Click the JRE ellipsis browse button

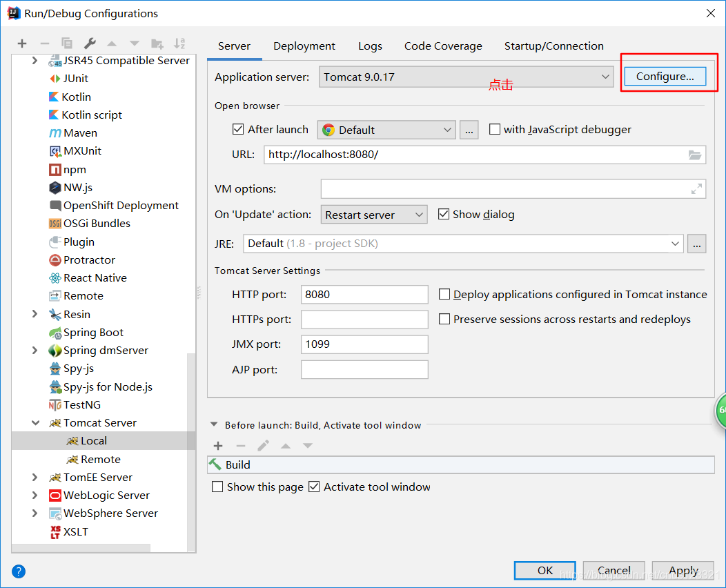point(697,244)
